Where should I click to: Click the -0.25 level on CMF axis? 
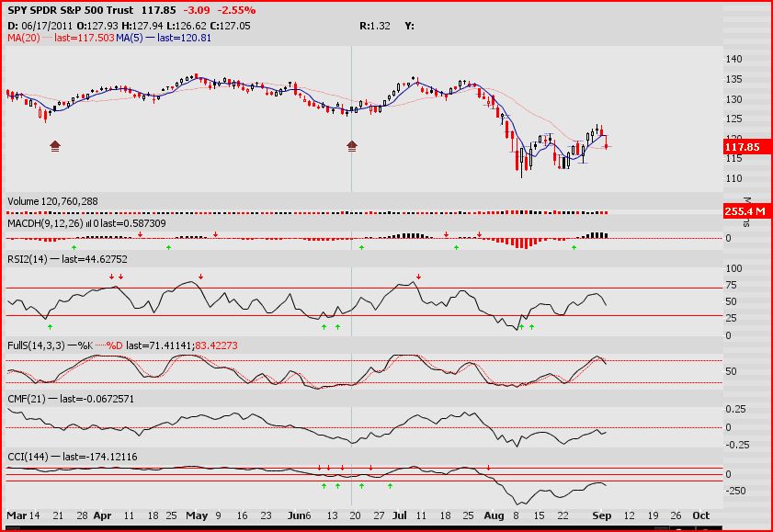tap(736, 445)
